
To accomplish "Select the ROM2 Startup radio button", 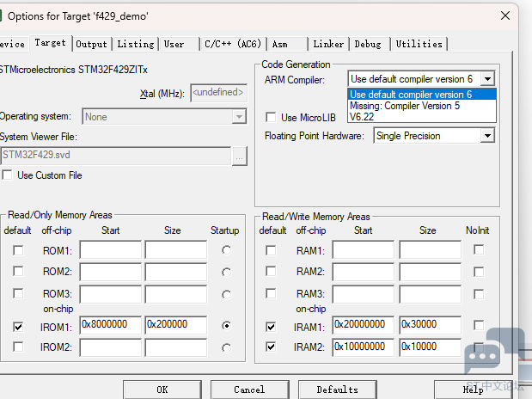I will tap(226, 273).
